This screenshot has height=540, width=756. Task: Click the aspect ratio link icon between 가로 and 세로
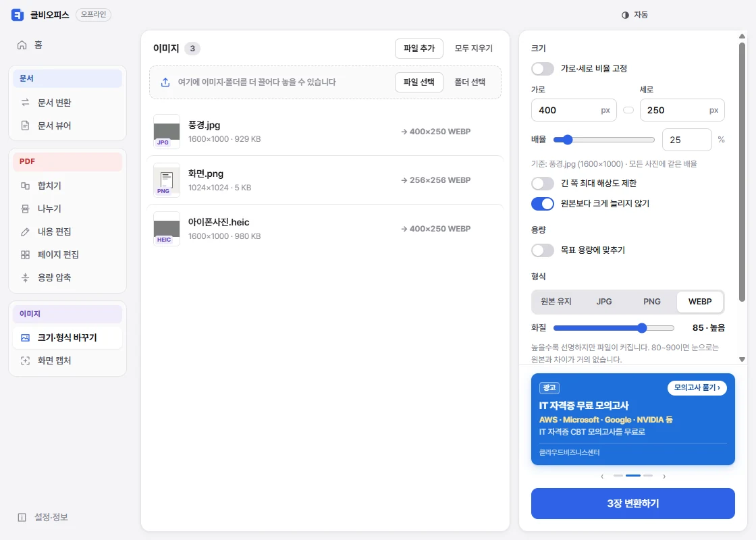[x=628, y=110]
